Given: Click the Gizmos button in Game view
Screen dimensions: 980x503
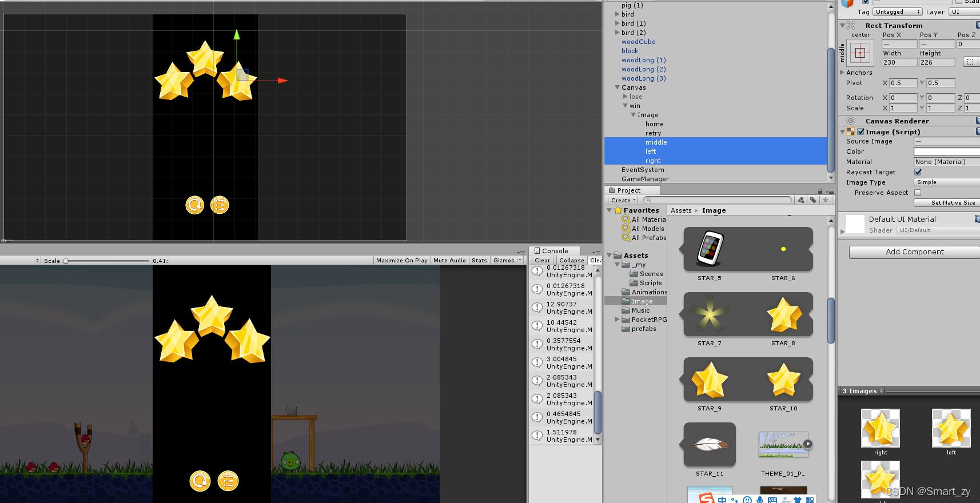Looking at the screenshot, I should click(504, 260).
